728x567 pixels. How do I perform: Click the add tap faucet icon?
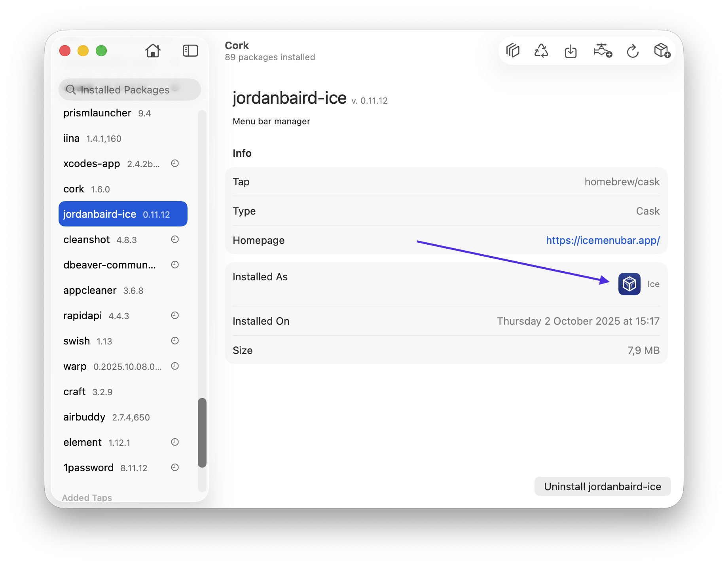602,51
